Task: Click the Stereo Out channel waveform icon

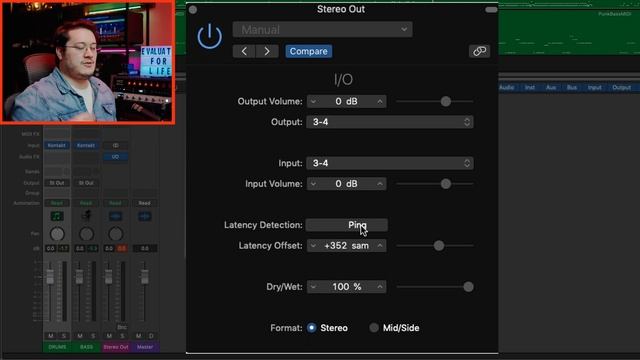Action: 116,216
